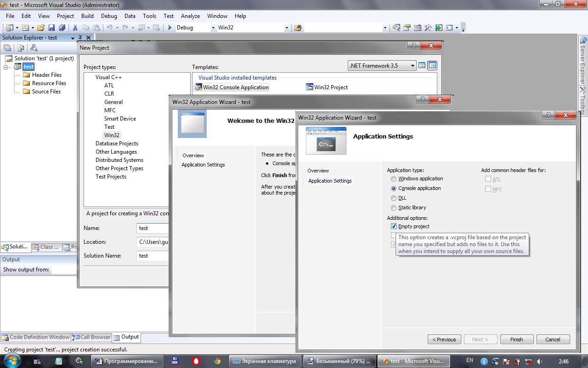This screenshot has width=588, height=368.
Task: Click the Save toolbar icon
Action: [51, 28]
